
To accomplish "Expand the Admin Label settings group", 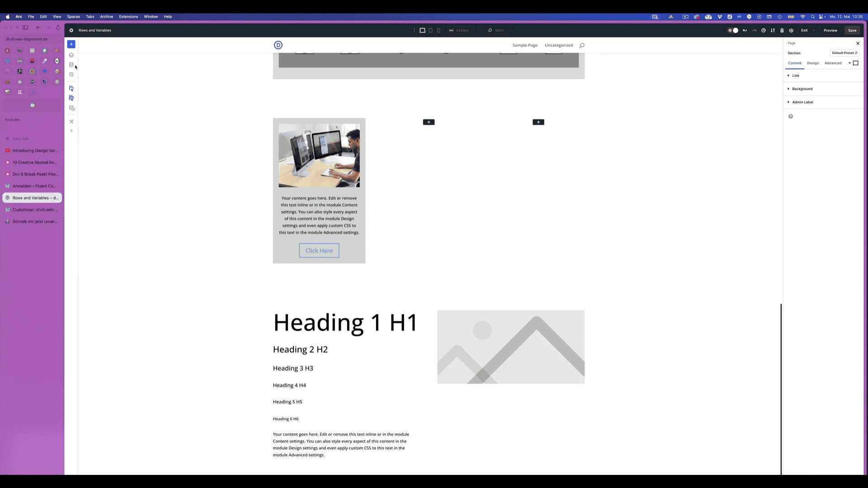I will pyautogui.click(x=823, y=102).
